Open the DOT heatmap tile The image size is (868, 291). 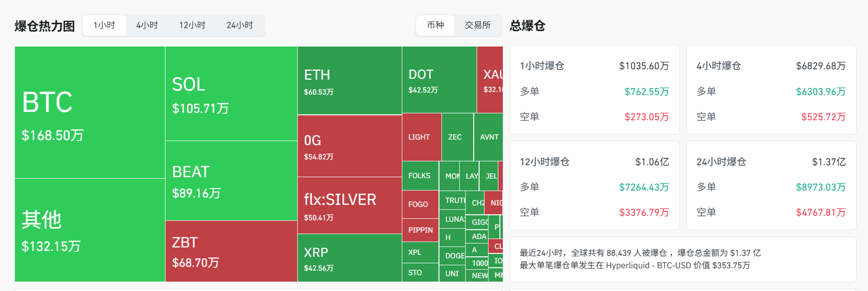(x=439, y=80)
